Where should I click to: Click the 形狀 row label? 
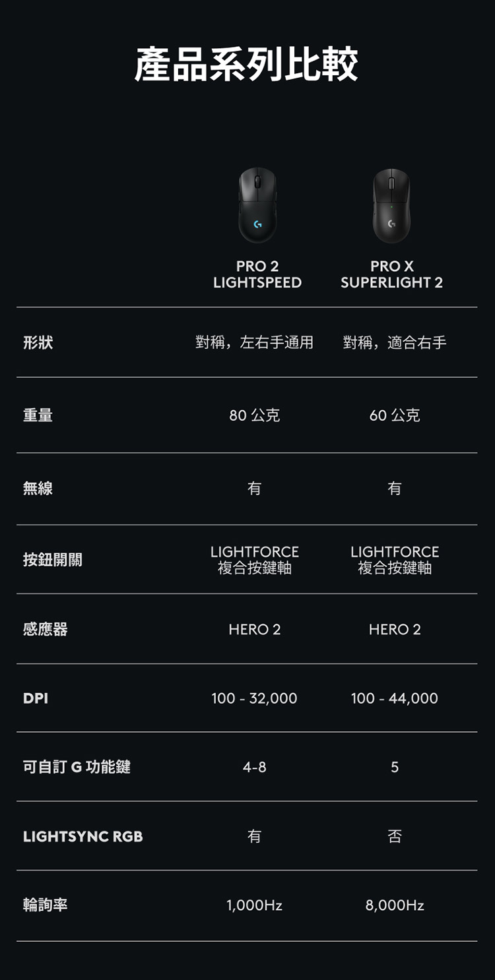(x=38, y=342)
